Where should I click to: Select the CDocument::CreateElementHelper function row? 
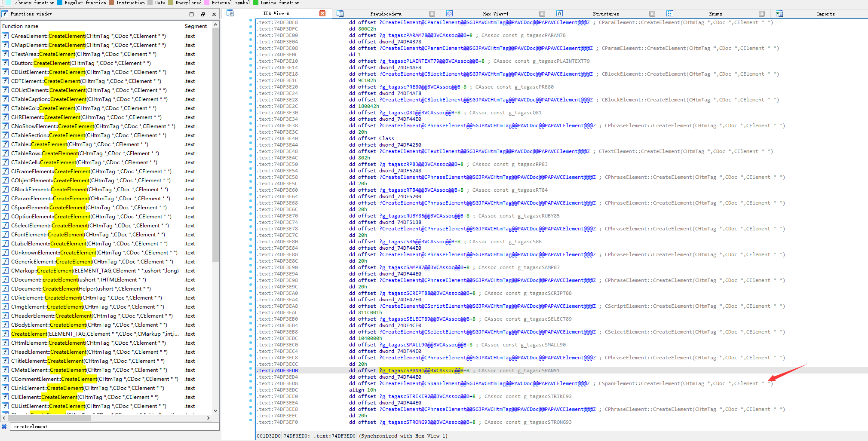[x=106, y=289]
